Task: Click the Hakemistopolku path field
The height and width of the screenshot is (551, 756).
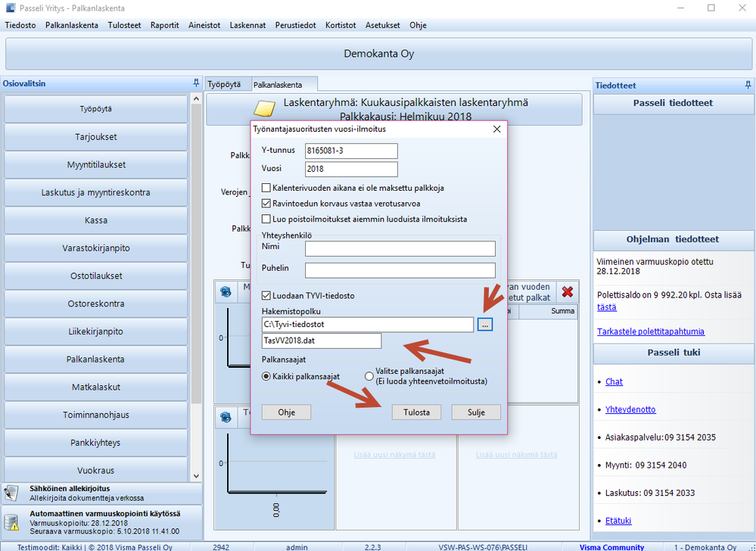Action: [x=367, y=325]
